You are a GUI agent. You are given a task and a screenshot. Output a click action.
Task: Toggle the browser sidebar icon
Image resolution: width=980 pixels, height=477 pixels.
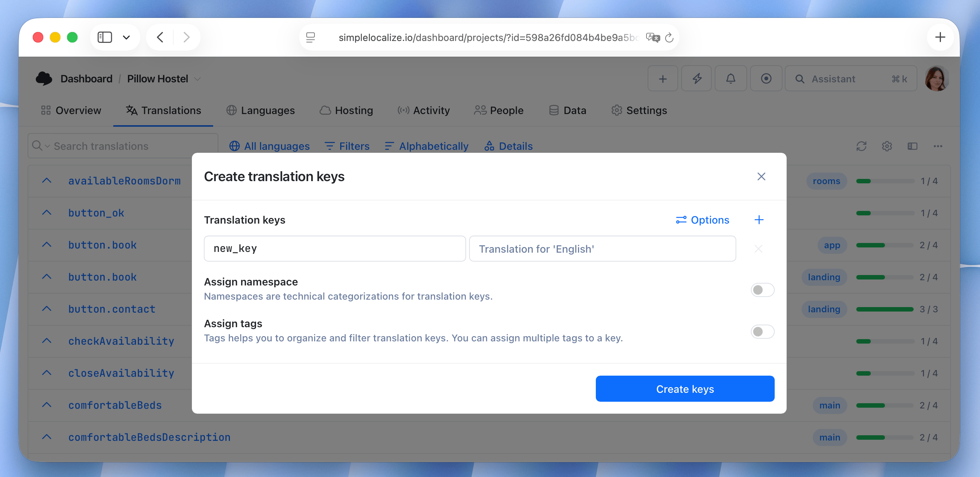coord(105,37)
